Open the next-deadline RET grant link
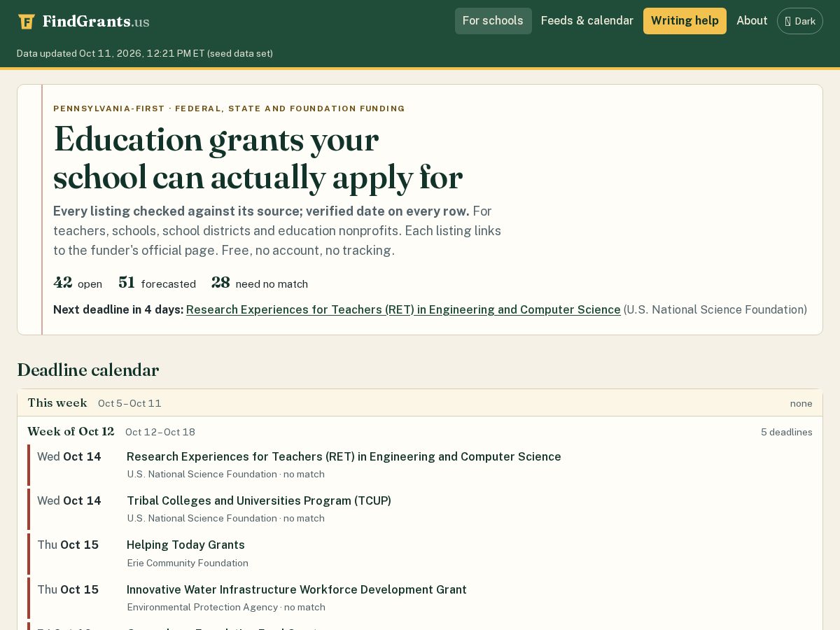Viewport: 840px width, 630px height. tap(403, 309)
